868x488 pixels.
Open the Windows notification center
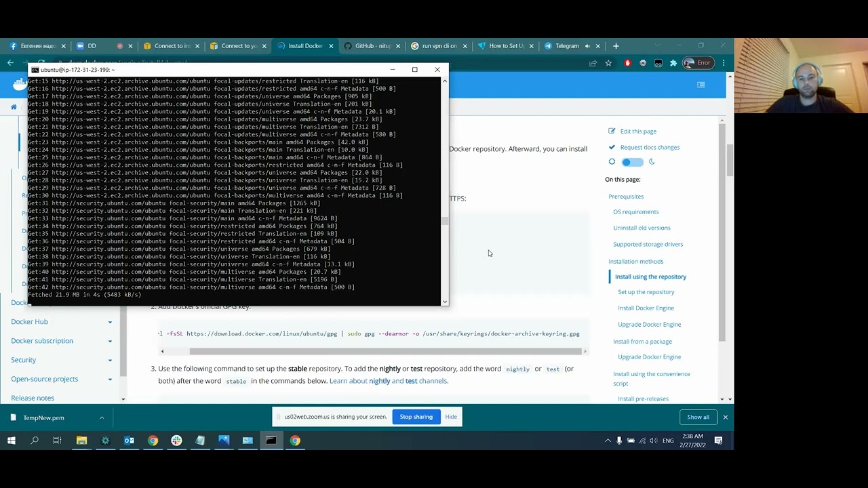pos(718,441)
